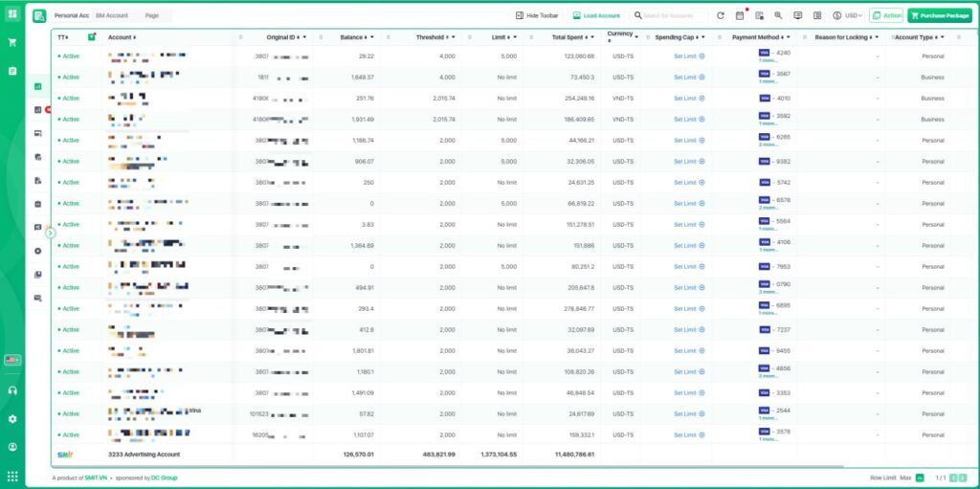The height and width of the screenshot is (489, 980).
Task: Open the apps grid icon at sidebar bottom
Action: coord(12,476)
